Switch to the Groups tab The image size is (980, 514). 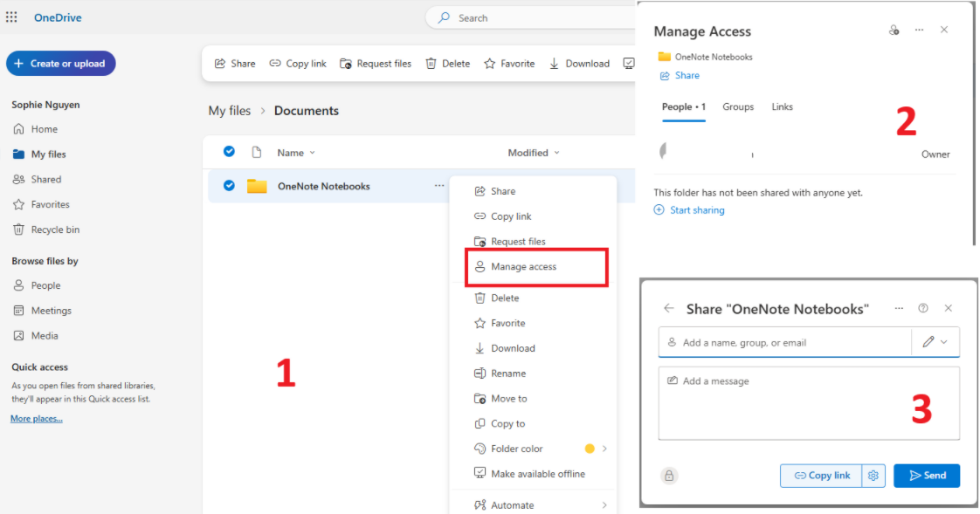(x=738, y=106)
